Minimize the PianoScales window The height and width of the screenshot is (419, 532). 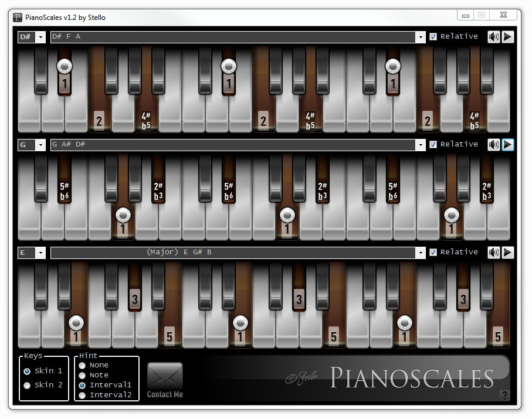466,15
